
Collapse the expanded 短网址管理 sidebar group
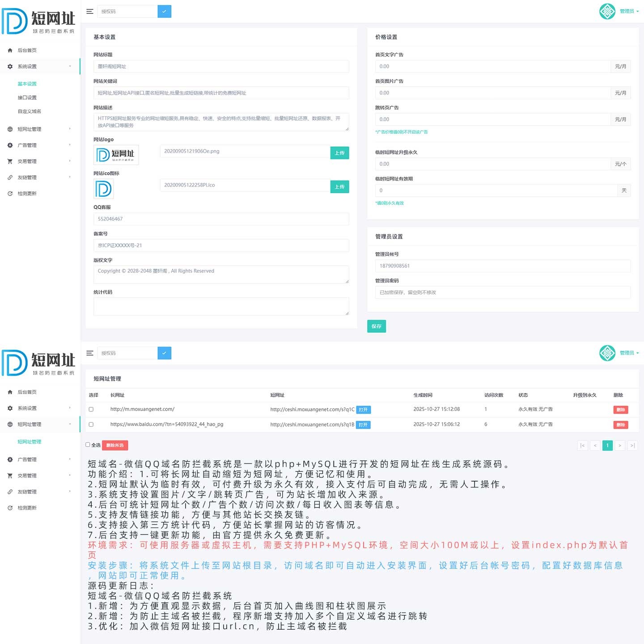[x=39, y=424]
